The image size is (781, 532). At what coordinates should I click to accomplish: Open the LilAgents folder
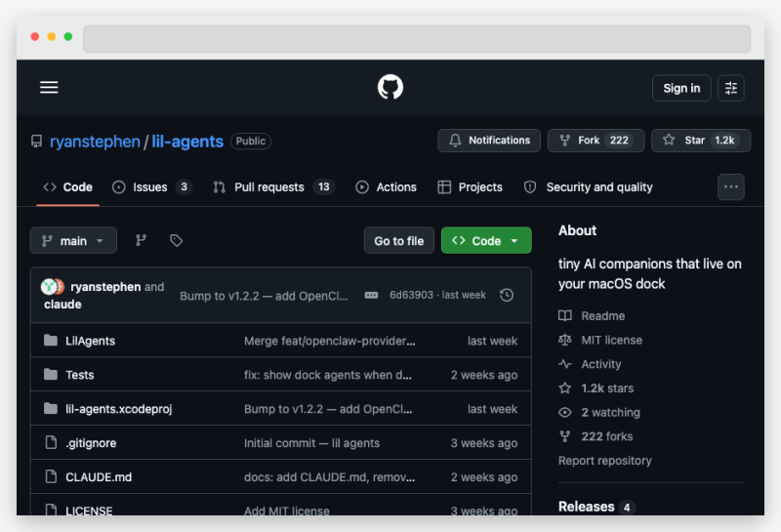pos(90,341)
